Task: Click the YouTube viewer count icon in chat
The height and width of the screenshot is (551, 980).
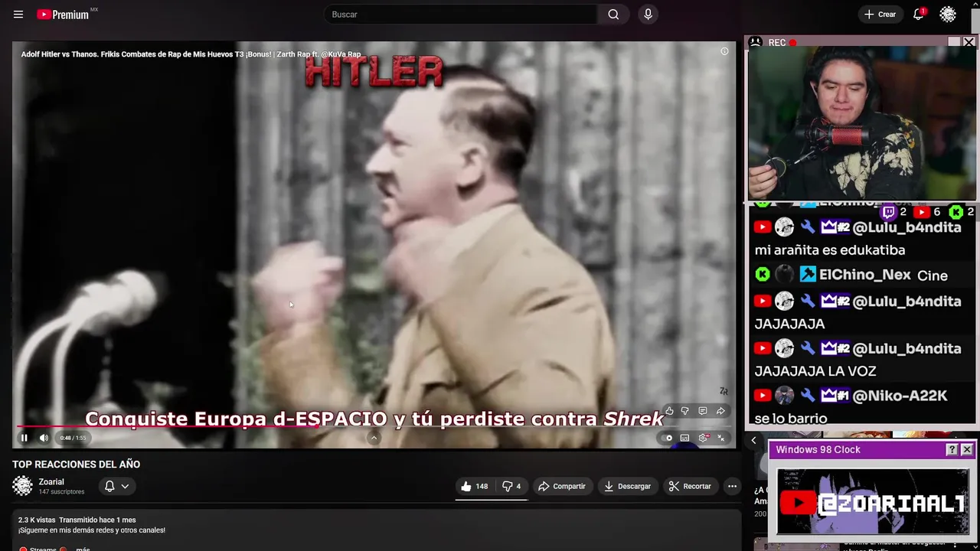Action: 922,212
